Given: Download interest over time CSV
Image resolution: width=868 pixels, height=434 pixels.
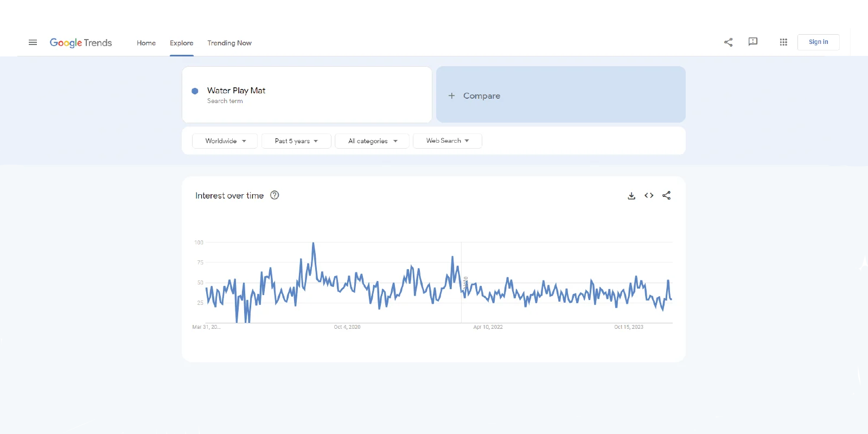Looking at the screenshot, I should [x=631, y=196].
